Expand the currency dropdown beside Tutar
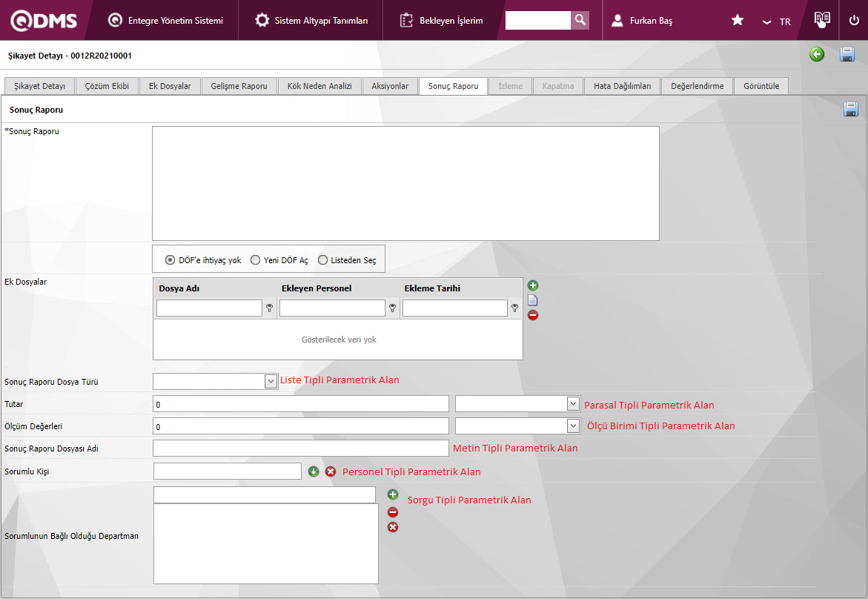The height and width of the screenshot is (599, 868). [x=572, y=403]
